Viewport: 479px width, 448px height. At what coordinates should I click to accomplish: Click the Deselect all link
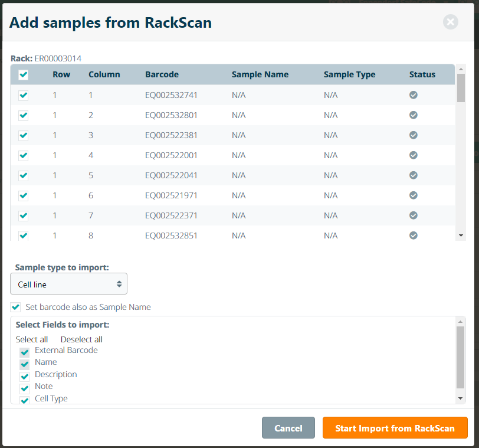click(81, 339)
